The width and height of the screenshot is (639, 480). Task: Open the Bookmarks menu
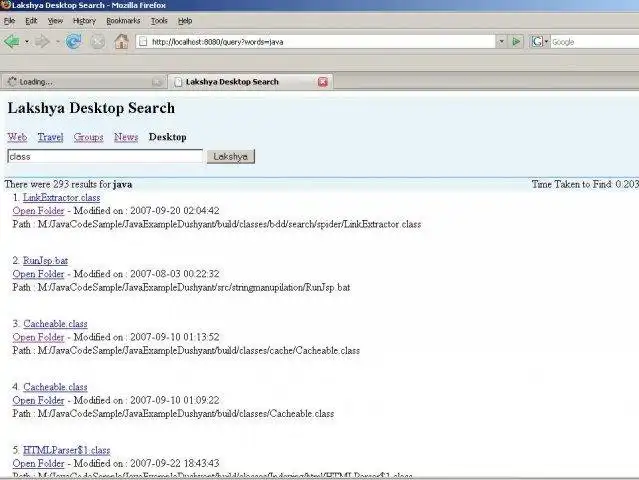coord(123,21)
